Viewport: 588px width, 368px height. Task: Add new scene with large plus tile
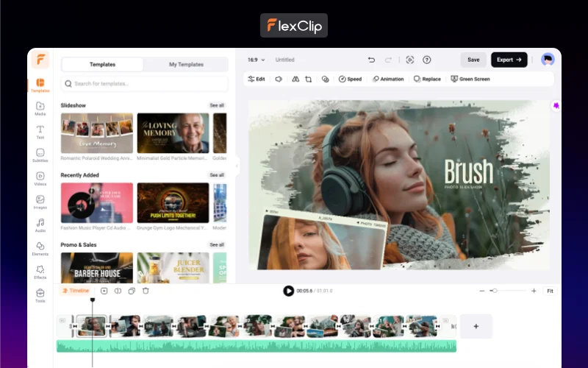pos(476,326)
